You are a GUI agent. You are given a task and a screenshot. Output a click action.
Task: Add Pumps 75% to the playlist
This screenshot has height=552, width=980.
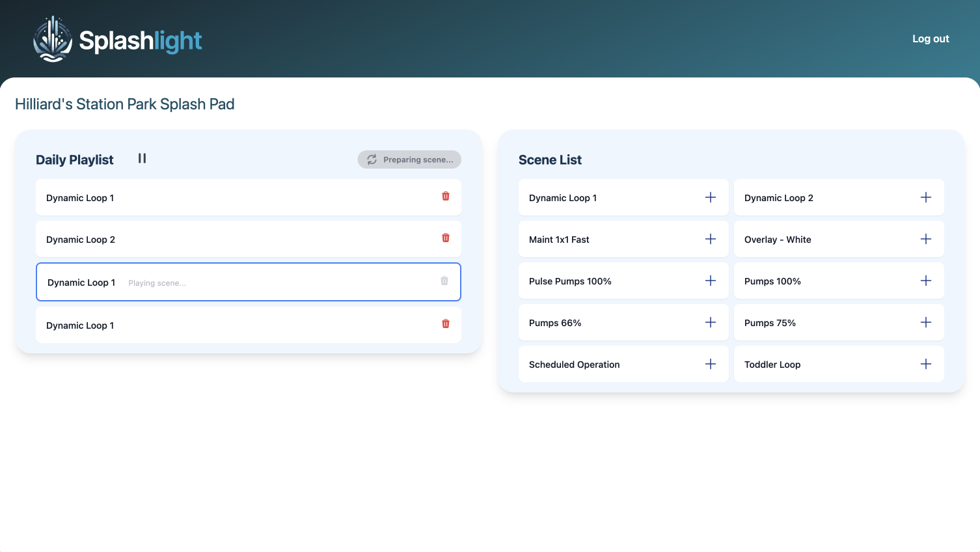925,322
